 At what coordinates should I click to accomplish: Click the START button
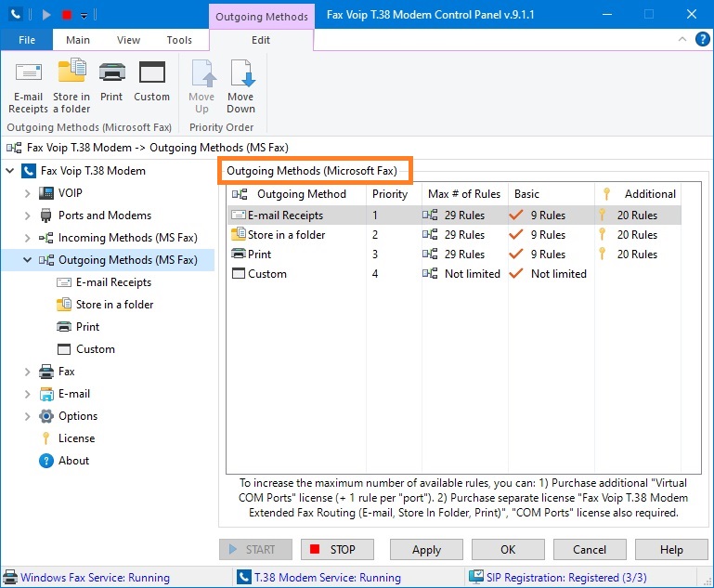[x=255, y=550]
